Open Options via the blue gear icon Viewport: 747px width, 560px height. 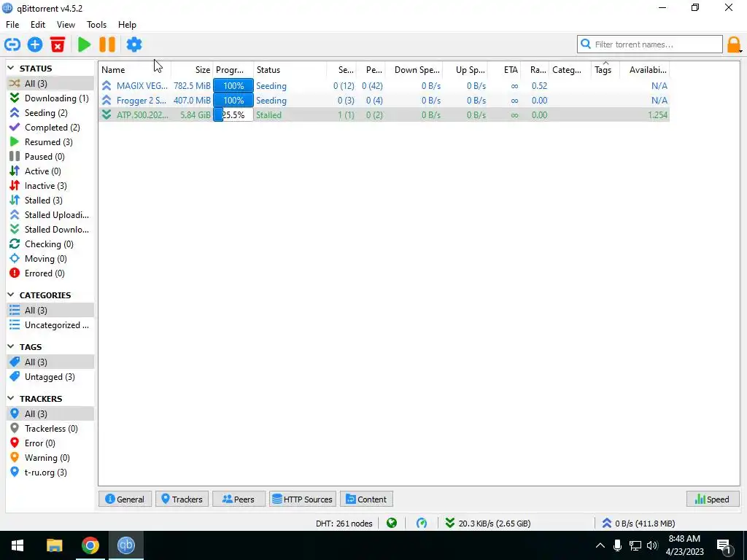(134, 44)
